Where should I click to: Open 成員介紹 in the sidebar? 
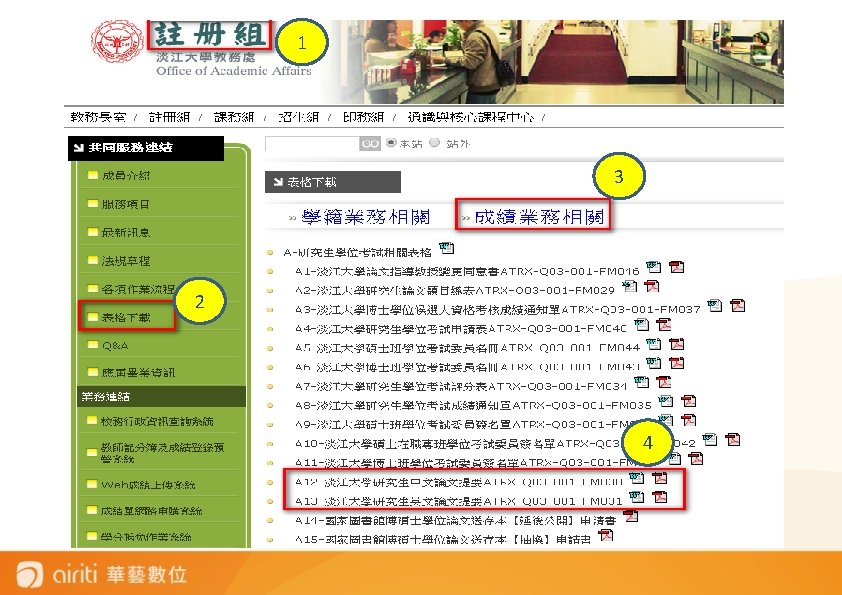(126, 176)
